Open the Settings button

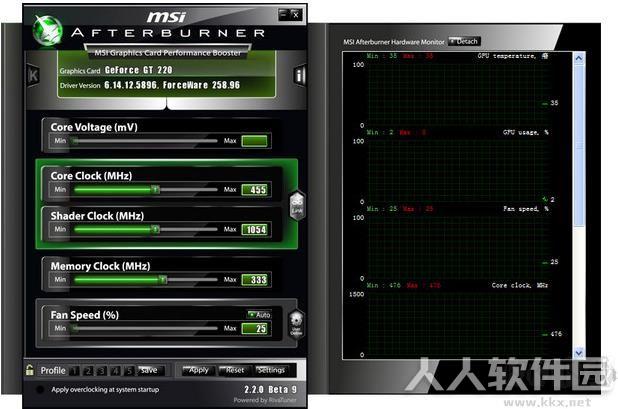pos(271,370)
